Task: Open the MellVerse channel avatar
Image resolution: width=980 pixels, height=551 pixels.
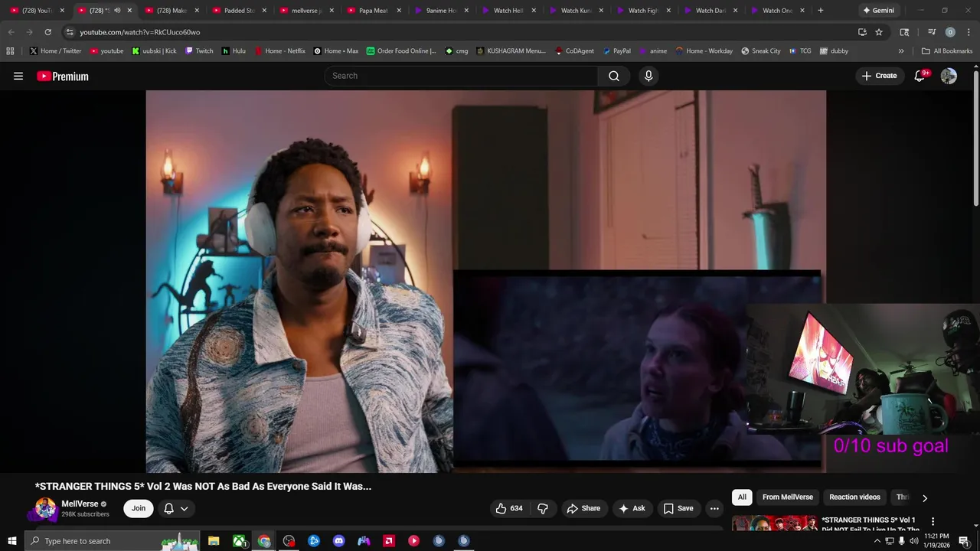Action: (x=46, y=509)
